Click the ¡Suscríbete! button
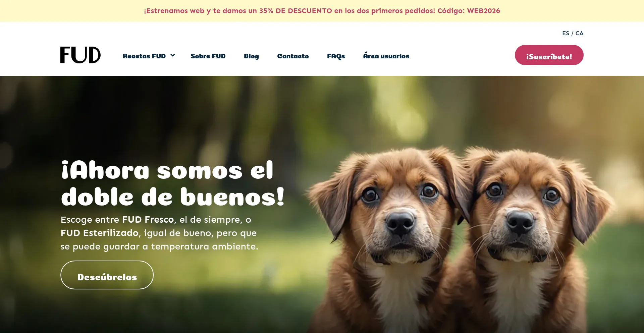Image resolution: width=644 pixels, height=333 pixels. click(549, 55)
